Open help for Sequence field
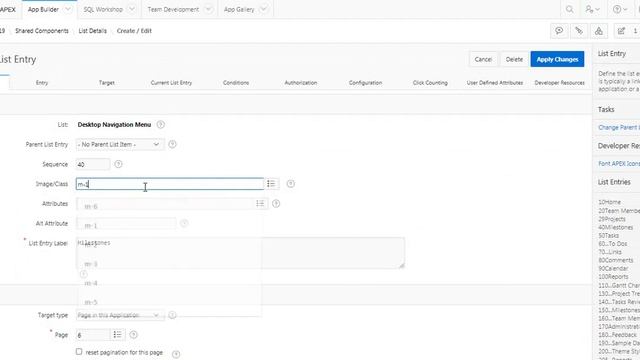Image resolution: width=640 pixels, height=360 pixels. (118, 164)
